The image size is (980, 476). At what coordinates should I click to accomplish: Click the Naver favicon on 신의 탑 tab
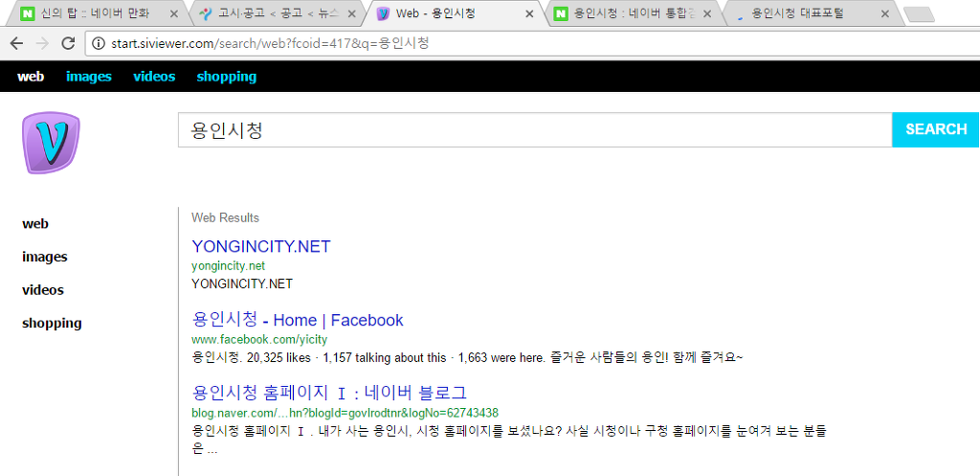coord(26,13)
